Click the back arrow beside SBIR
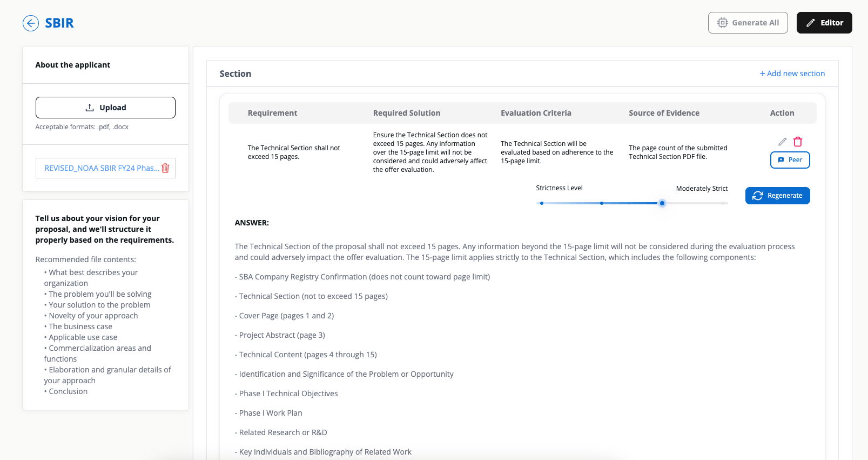 (x=31, y=23)
